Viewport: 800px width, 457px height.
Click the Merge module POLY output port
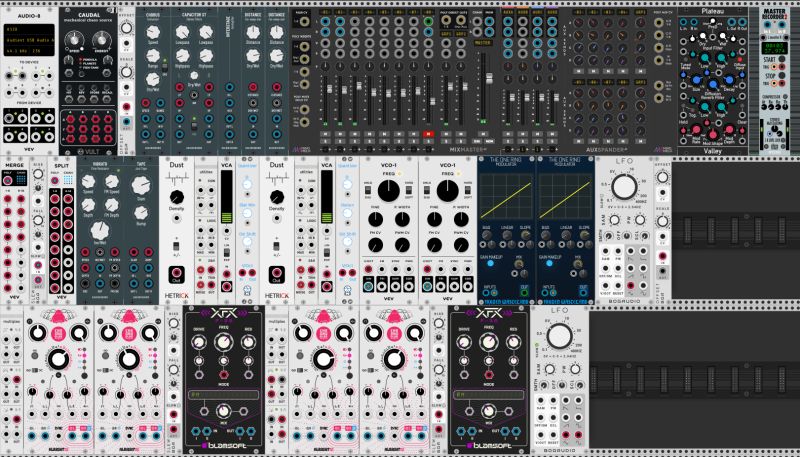tap(8, 180)
